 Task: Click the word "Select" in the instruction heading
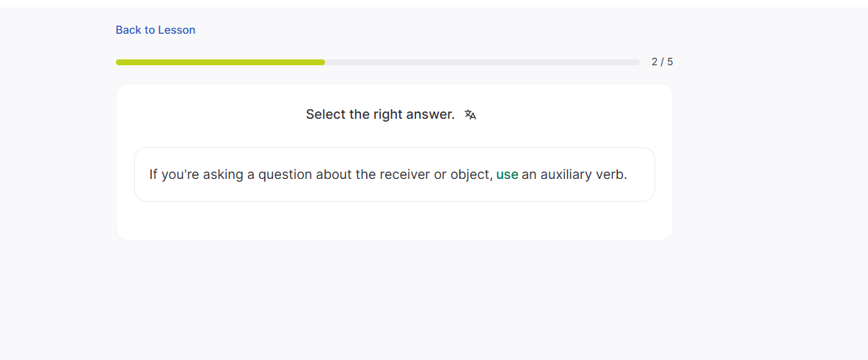tap(326, 114)
